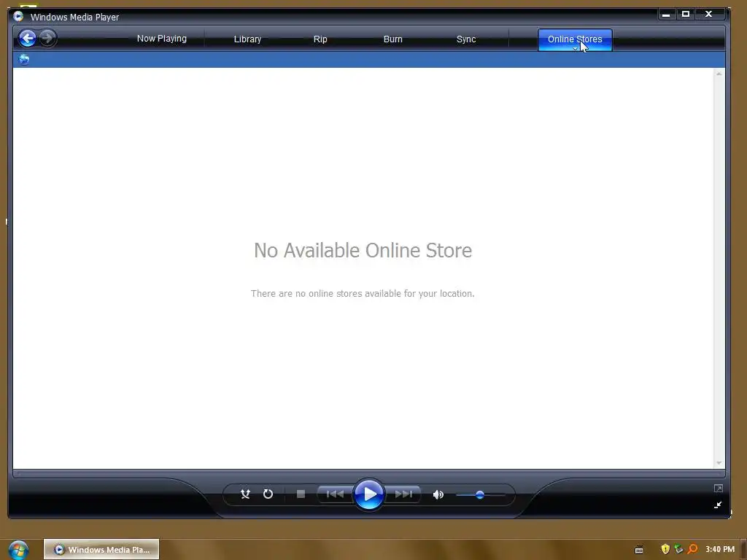Click the network connection tray icon
747x560 pixels.
(679, 549)
